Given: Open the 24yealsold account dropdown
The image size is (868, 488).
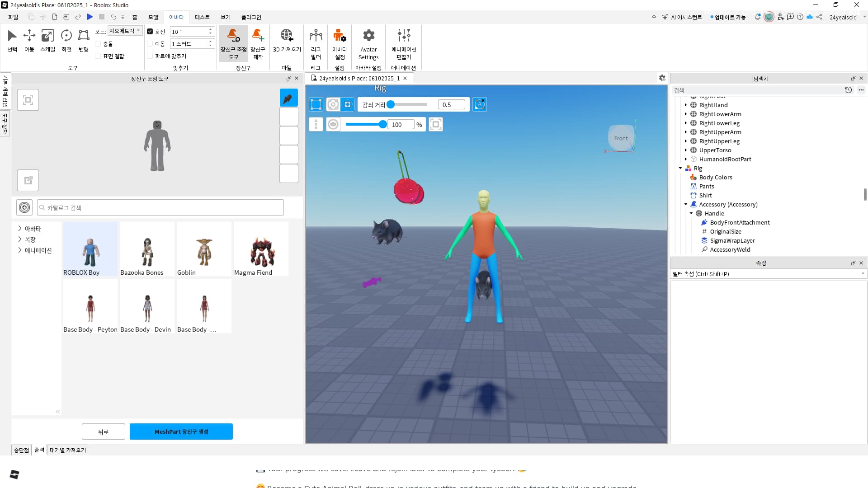Looking at the screenshot, I should (847, 17).
